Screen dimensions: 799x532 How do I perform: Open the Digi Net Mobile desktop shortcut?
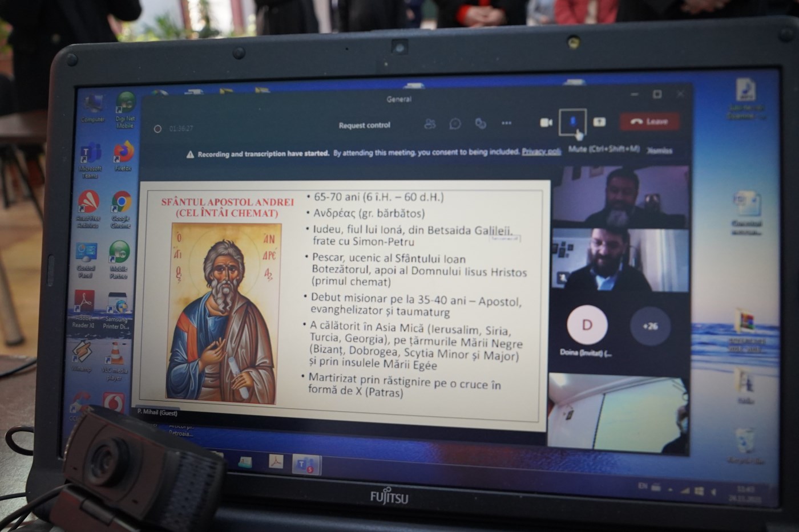(x=125, y=110)
